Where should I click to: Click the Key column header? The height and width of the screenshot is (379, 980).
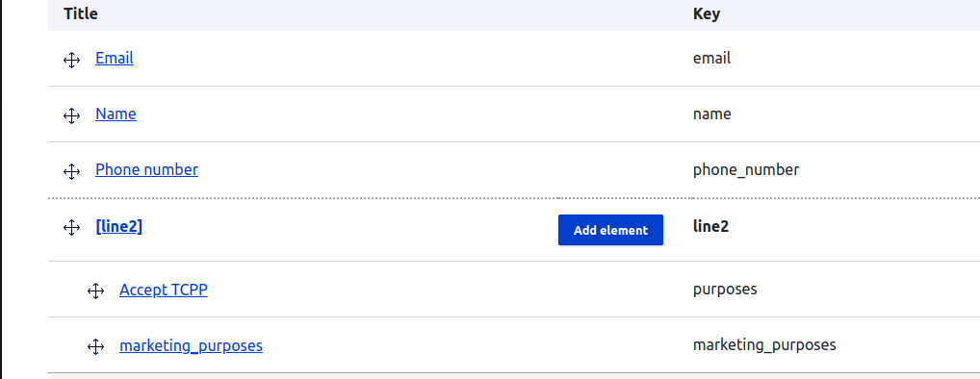[707, 13]
